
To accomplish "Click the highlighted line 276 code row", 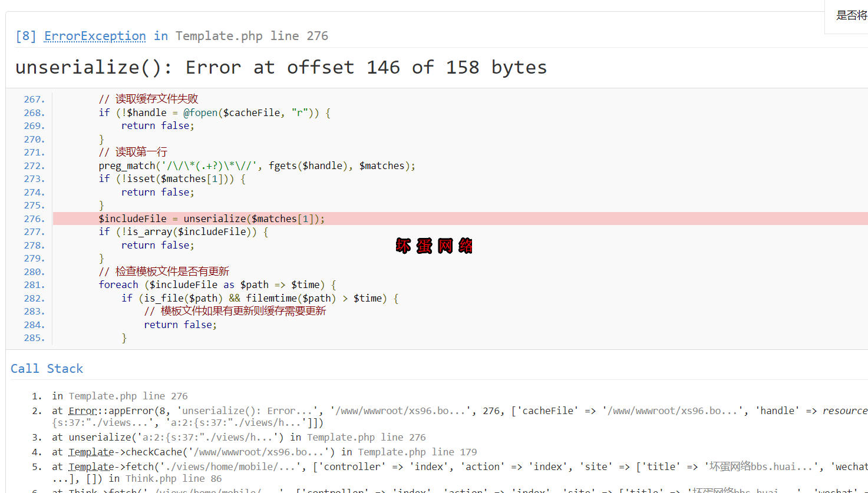I will (x=460, y=219).
